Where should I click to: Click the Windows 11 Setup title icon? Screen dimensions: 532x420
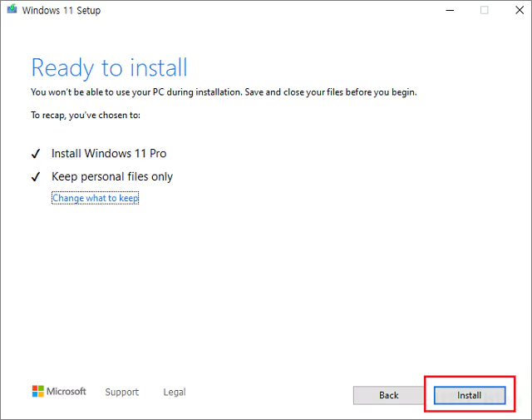tap(12, 9)
